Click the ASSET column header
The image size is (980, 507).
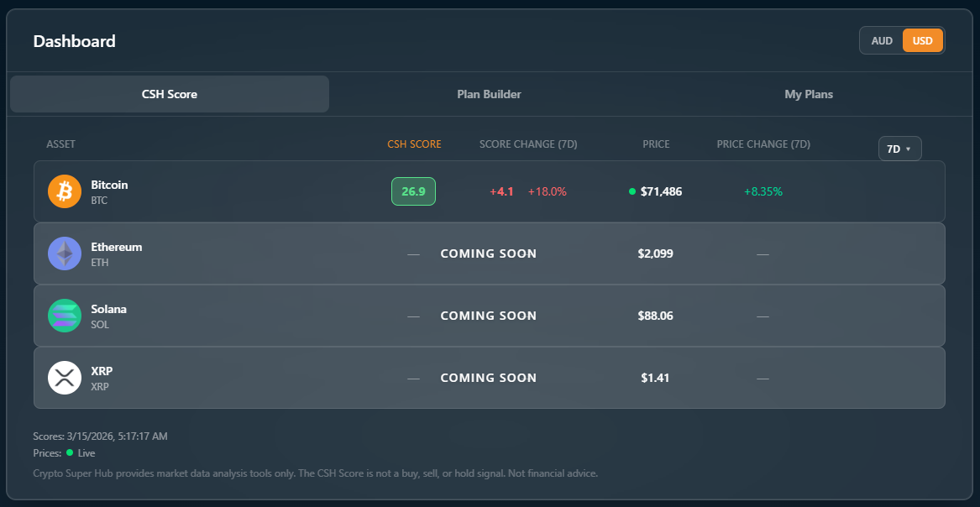[60, 144]
